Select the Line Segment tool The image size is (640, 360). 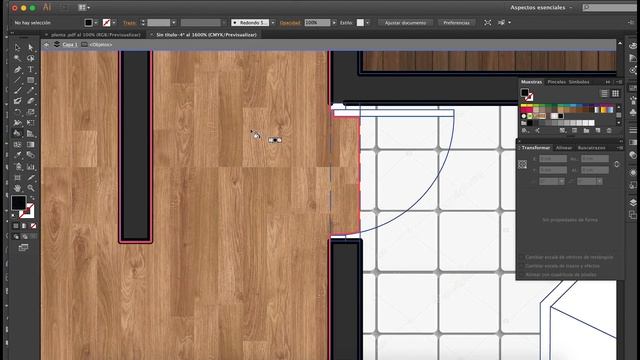[x=17, y=80]
